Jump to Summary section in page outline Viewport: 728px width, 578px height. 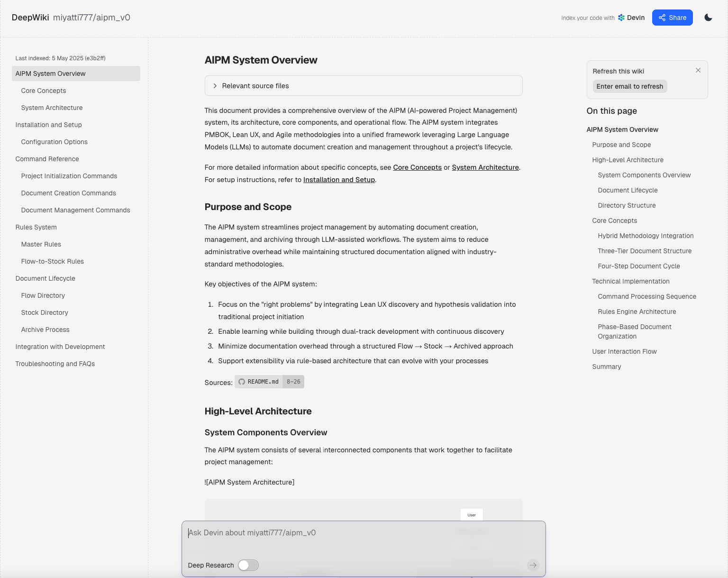pos(606,367)
